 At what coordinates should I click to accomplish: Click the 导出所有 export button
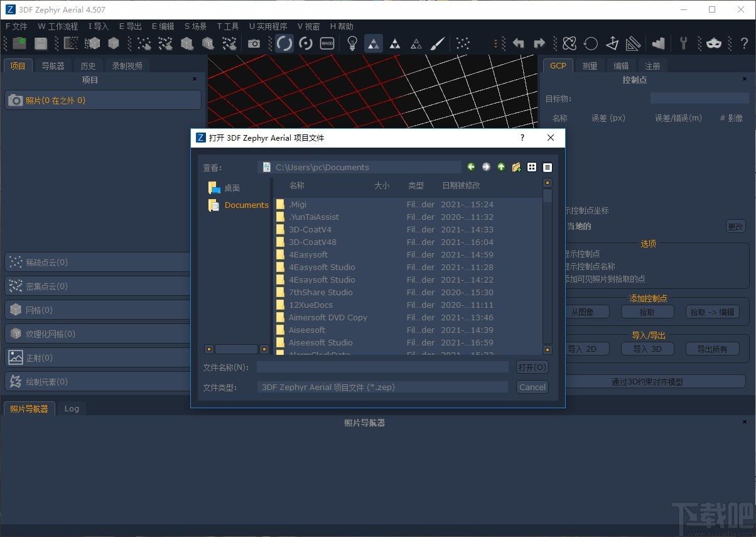[x=712, y=349]
